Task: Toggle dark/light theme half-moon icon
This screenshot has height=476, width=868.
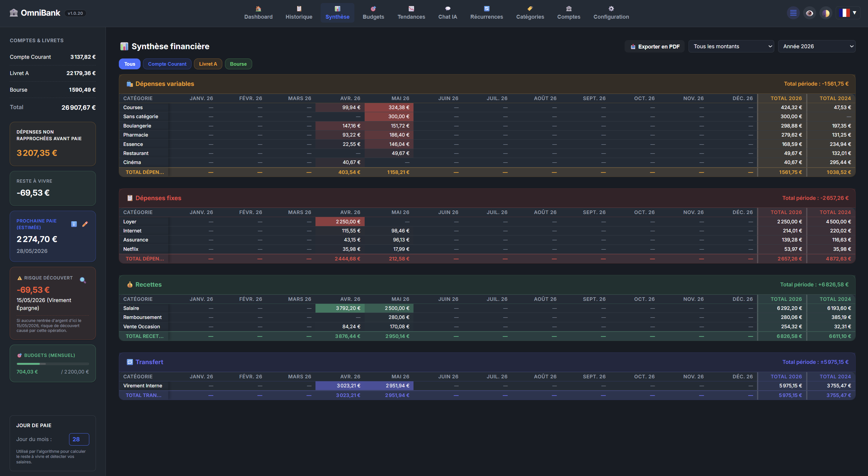Action: point(825,13)
